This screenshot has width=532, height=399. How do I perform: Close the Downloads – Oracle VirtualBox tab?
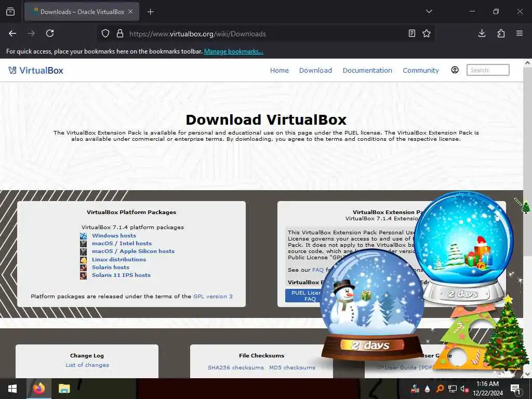click(130, 11)
